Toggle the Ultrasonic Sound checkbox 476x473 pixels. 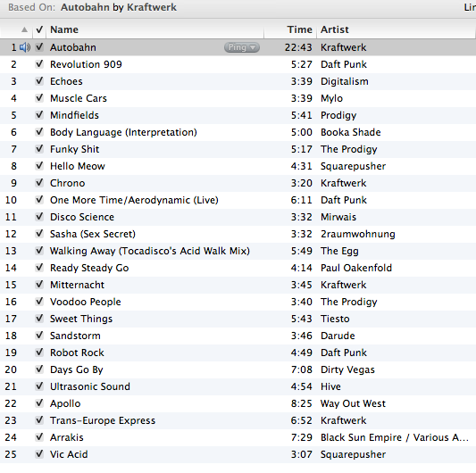coord(39,386)
